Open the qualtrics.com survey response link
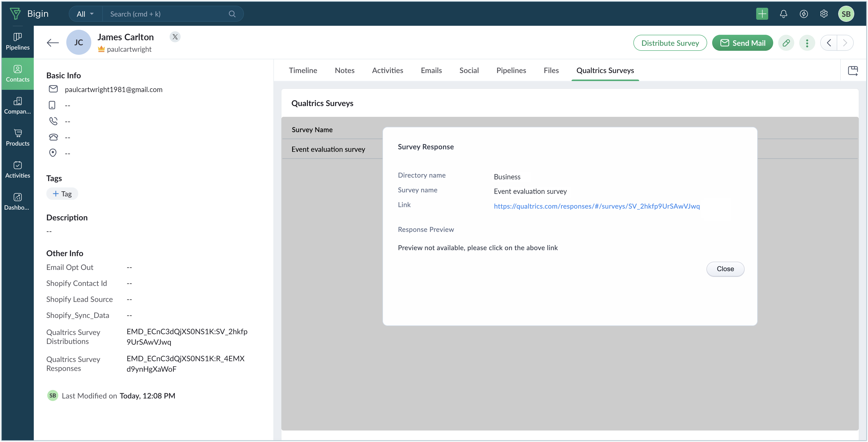The height and width of the screenshot is (442, 868). click(x=596, y=206)
